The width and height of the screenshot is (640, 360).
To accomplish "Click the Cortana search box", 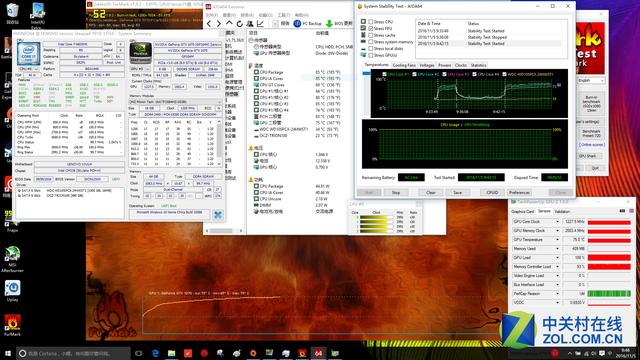I will pyautogui.click(x=73, y=353).
